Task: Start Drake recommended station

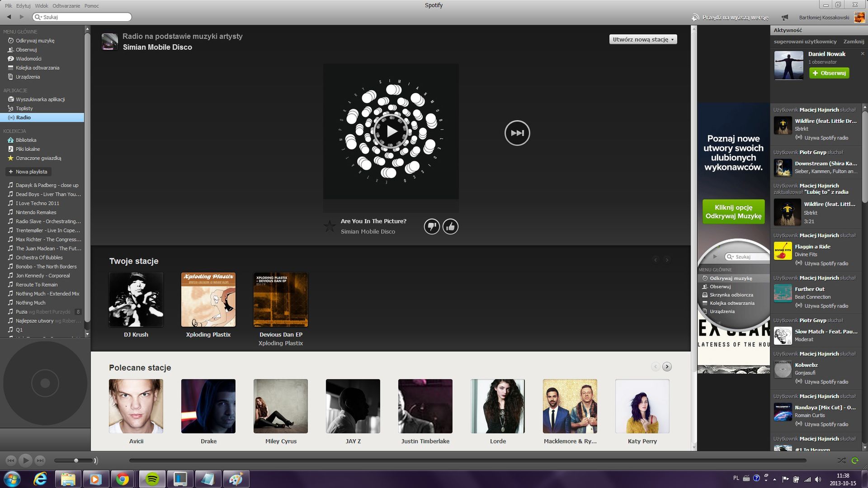Action: point(208,406)
